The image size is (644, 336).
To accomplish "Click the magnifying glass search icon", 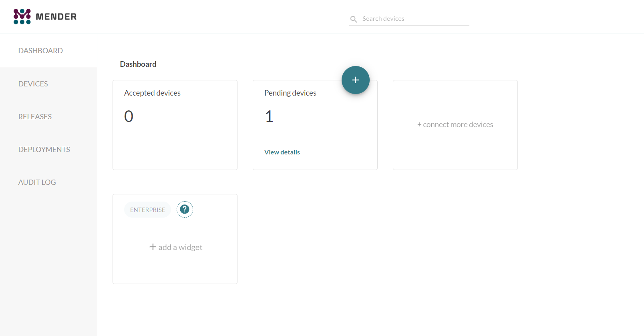I will click(354, 19).
